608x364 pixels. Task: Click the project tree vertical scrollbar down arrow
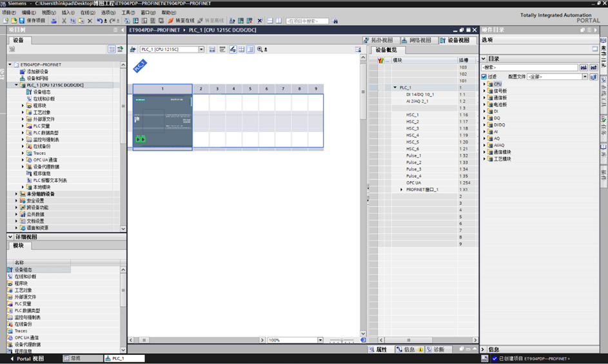pyautogui.click(x=123, y=229)
